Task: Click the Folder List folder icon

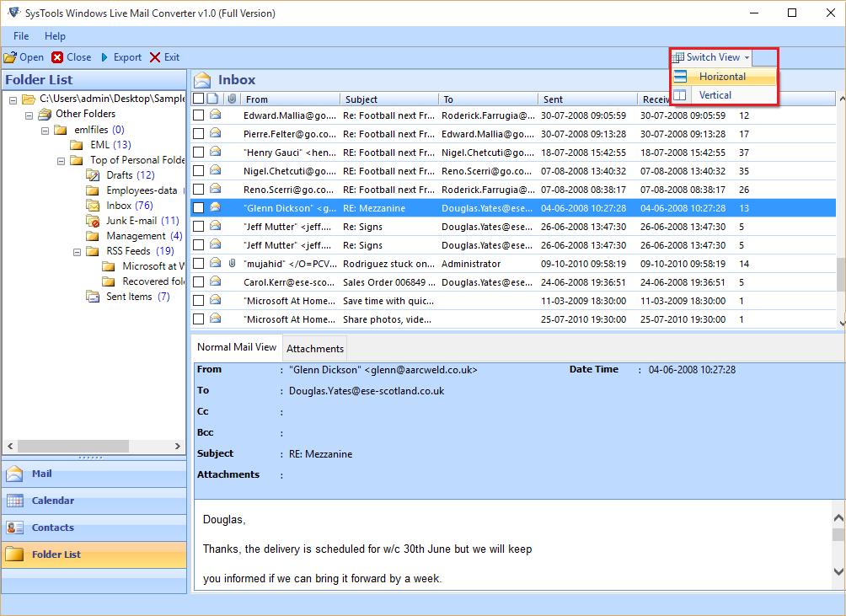Action: (x=14, y=554)
